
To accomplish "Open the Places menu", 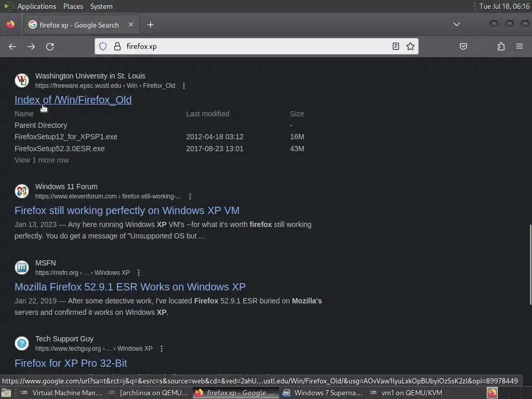I will 73,6.
